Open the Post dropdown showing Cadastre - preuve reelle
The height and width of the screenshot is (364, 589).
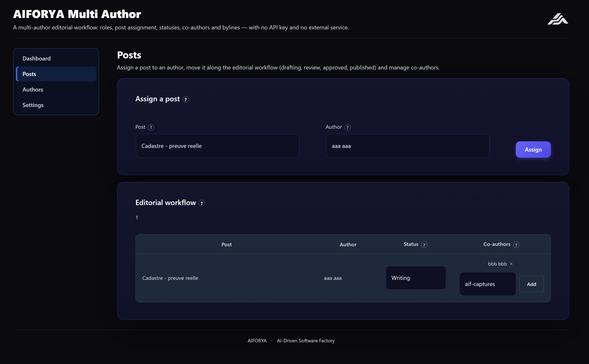point(217,146)
